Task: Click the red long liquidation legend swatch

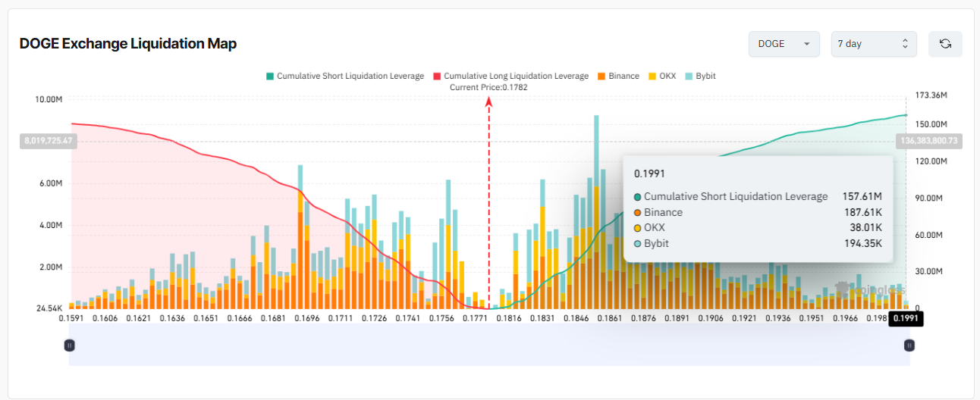Action: click(437, 77)
